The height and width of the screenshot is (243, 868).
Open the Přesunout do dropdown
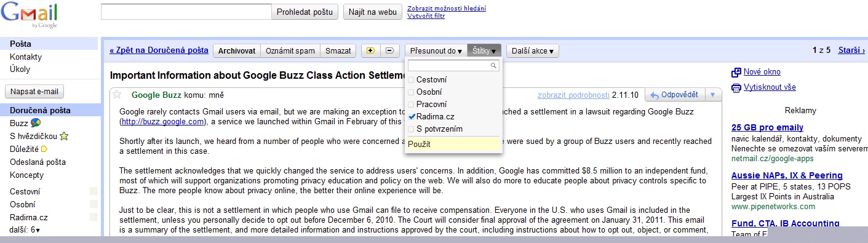(x=436, y=51)
